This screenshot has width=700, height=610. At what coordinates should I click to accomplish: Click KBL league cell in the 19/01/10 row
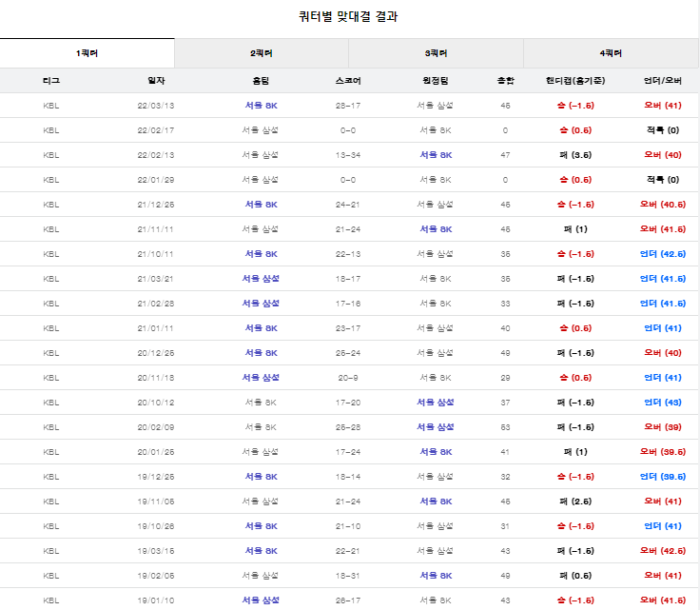pos(51,600)
